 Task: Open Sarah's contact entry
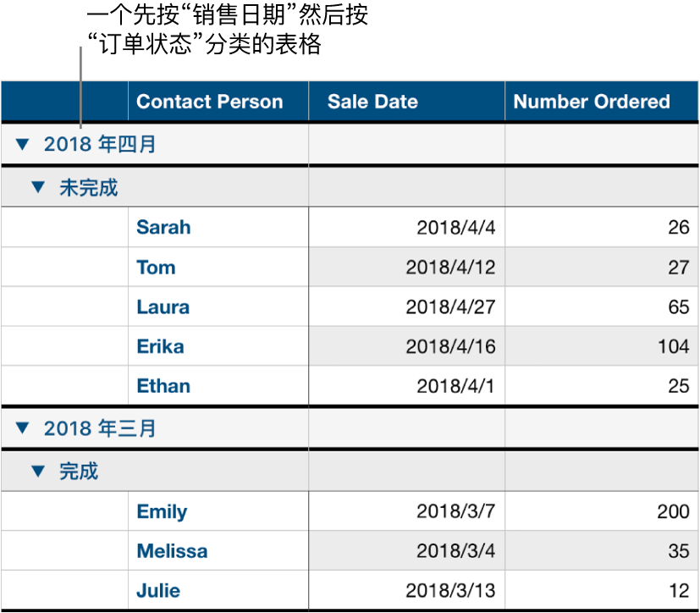163,227
